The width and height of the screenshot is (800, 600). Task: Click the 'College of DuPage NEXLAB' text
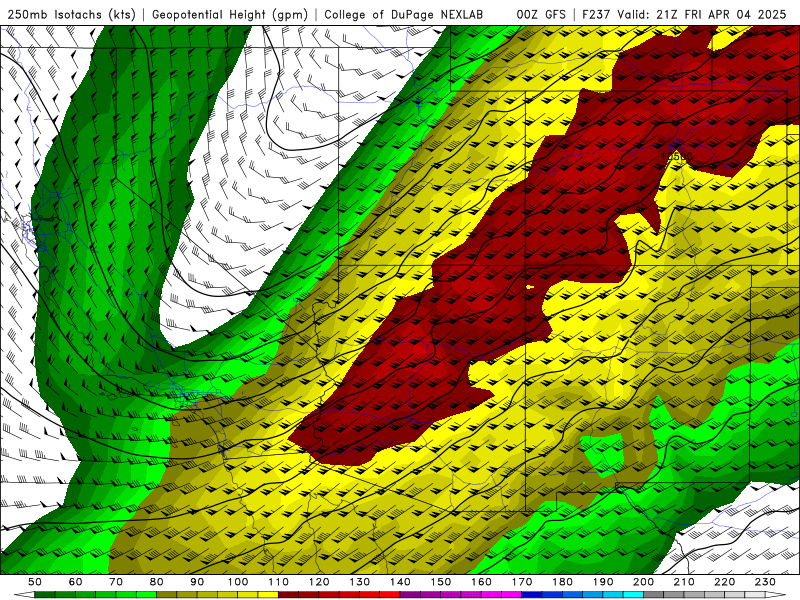click(x=404, y=14)
